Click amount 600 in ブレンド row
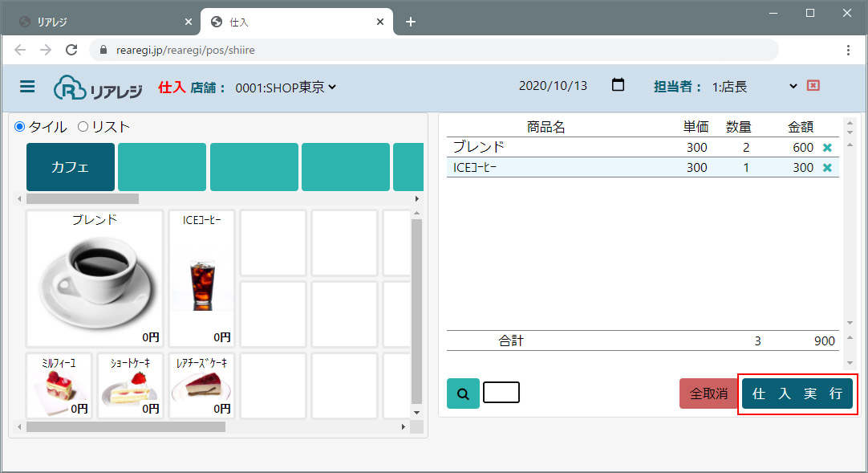Screen dimensions: 868x473 [x=803, y=147]
